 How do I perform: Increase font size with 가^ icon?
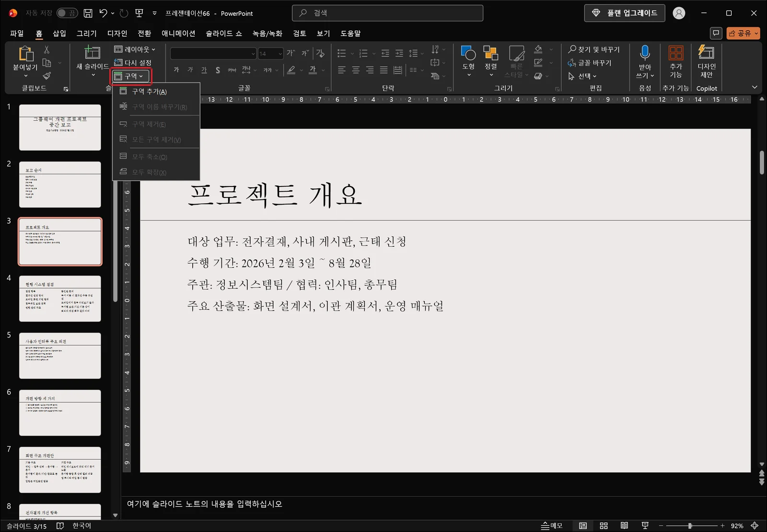291,53
